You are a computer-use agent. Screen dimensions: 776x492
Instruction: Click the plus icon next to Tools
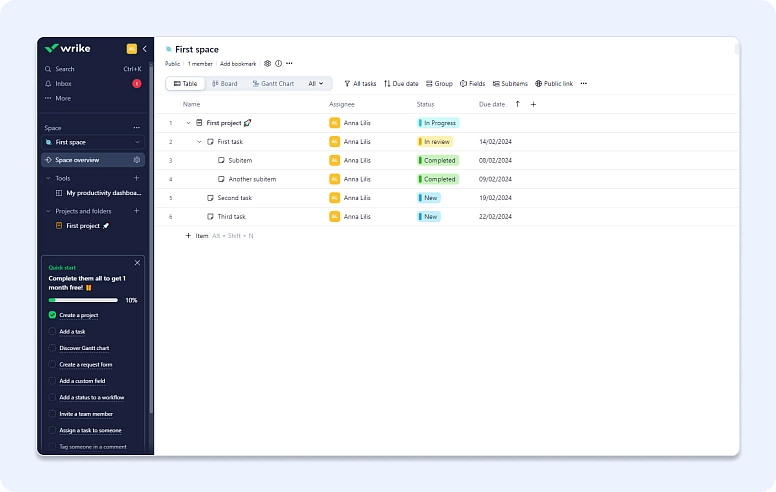pyautogui.click(x=137, y=178)
